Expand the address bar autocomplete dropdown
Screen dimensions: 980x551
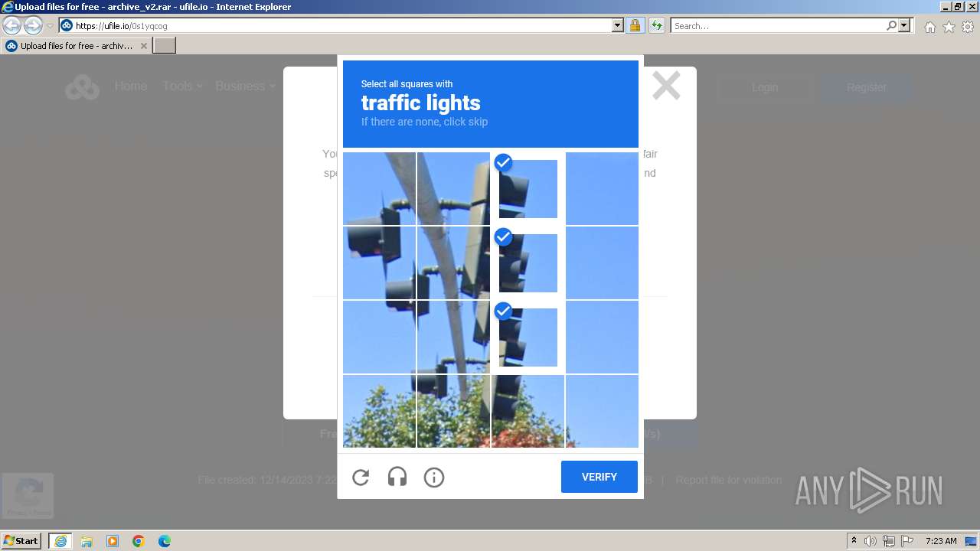[618, 26]
